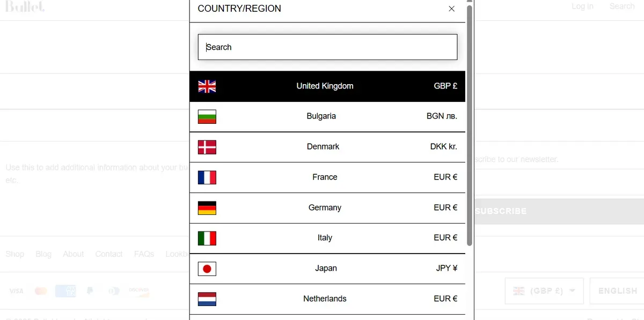Click the American Express payment icon
The height and width of the screenshot is (320, 644).
pos(65,291)
